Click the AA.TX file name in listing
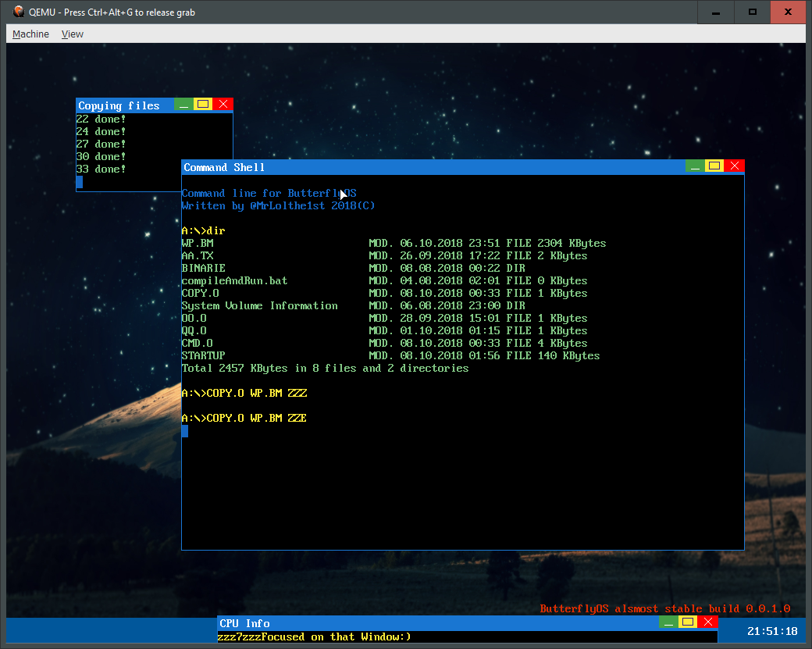The height and width of the screenshot is (649, 812). click(198, 256)
